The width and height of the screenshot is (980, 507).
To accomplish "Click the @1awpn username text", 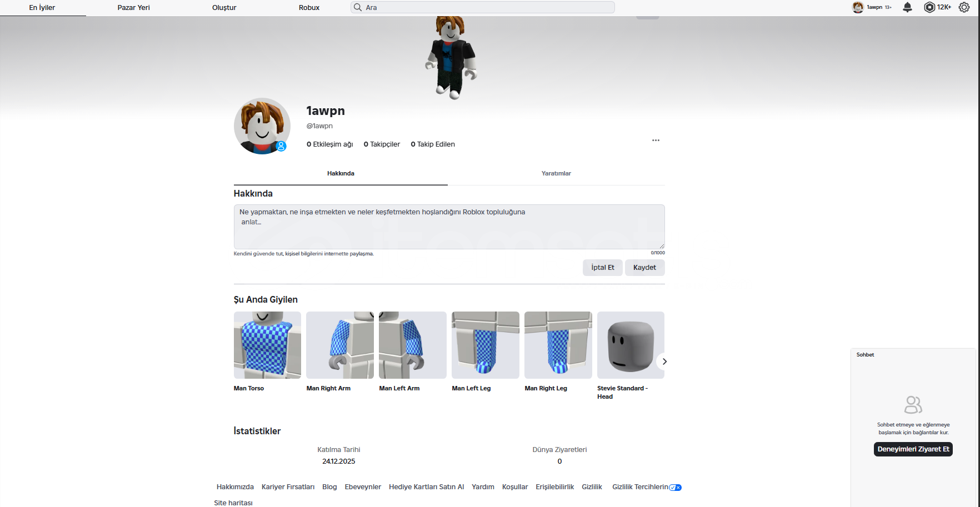I will coord(319,126).
